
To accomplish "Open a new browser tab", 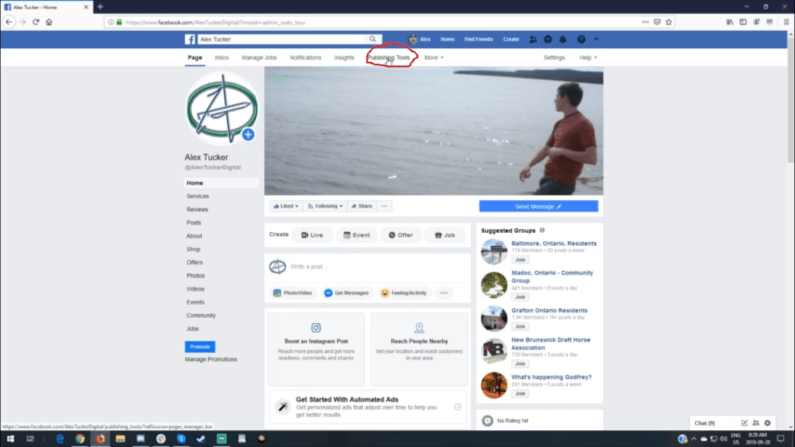I will coord(100,7).
